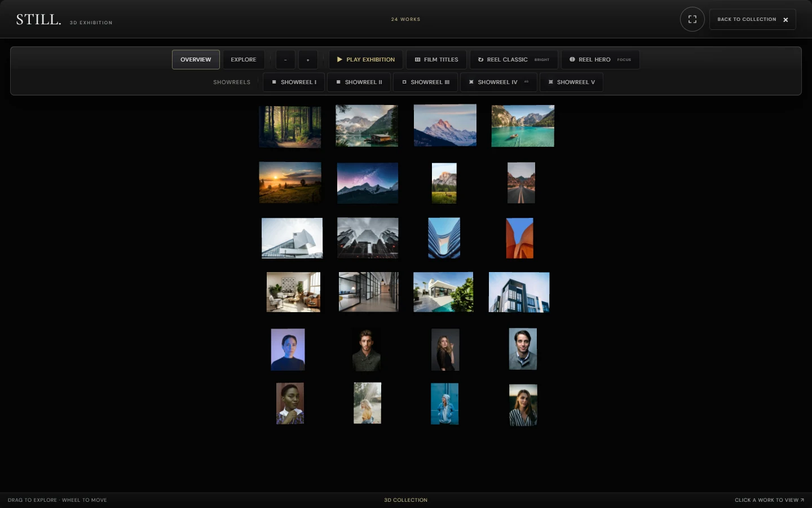Play Showreel III
This screenshot has width=812, height=508.
click(x=426, y=82)
